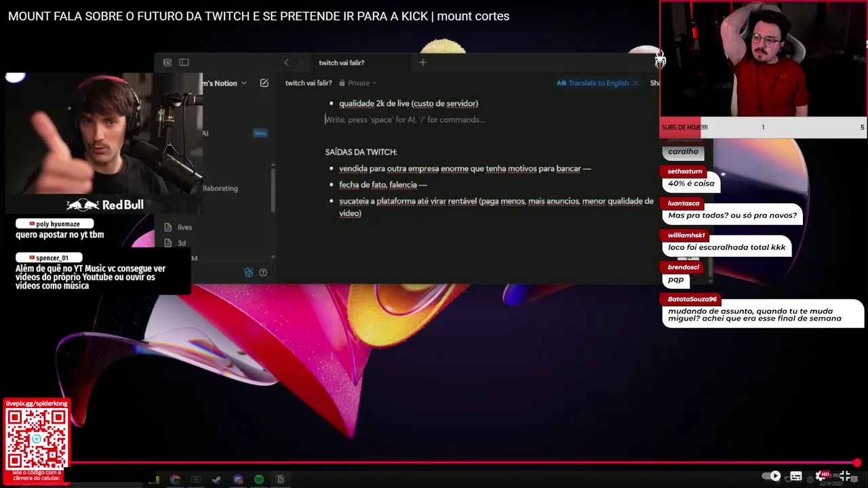This screenshot has width=868, height=488.
Task: Click bullet 'vendida para outra empresa enorme'
Action: [x=465, y=169]
